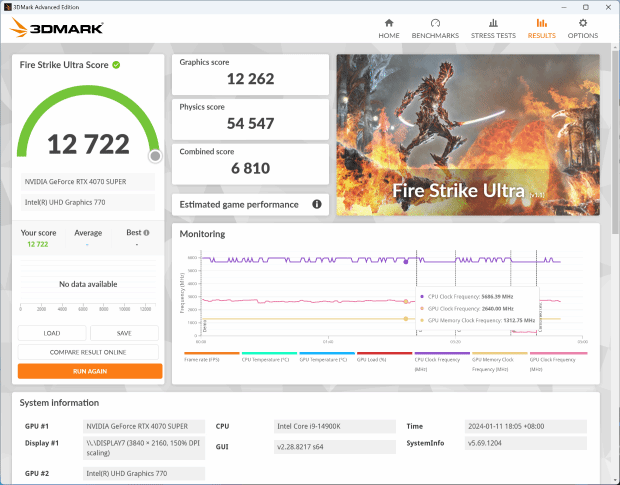
Task: Click the Combined score value 6 810
Action: click(x=250, y=168)
